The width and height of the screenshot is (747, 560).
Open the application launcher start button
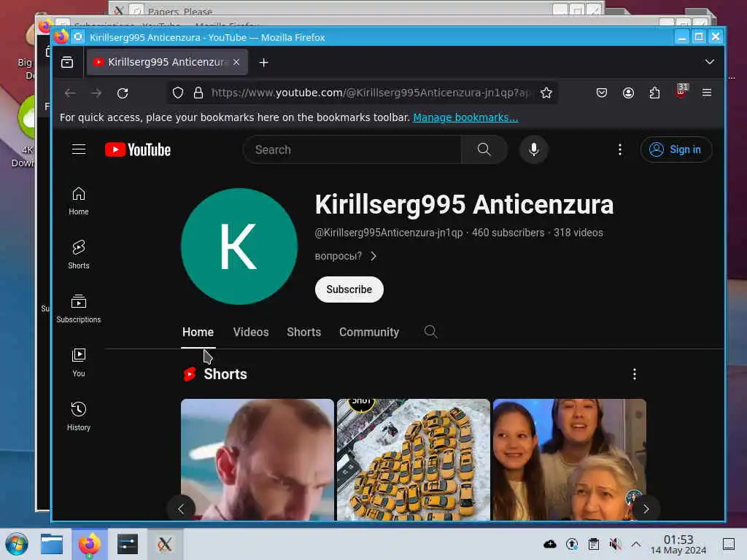(17, 544)
